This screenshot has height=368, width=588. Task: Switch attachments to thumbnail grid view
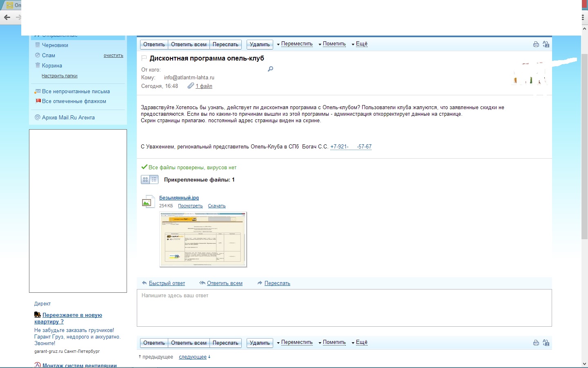[x=145, y=180]
